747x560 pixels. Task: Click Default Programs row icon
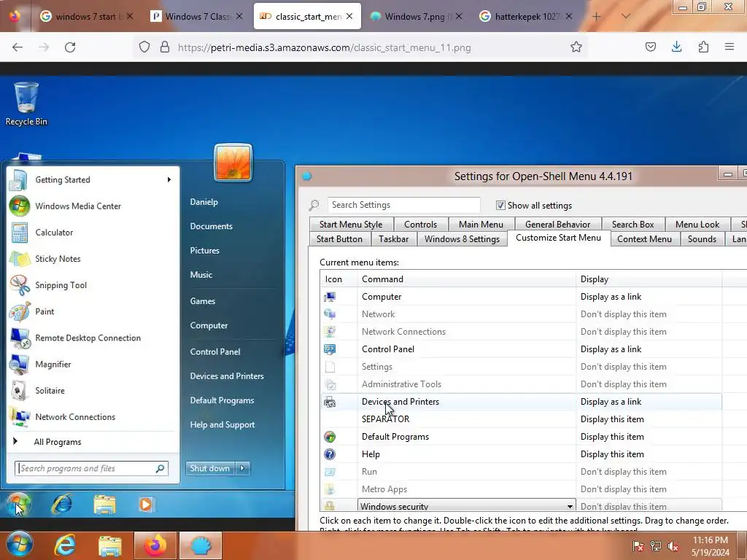point(330,437)
